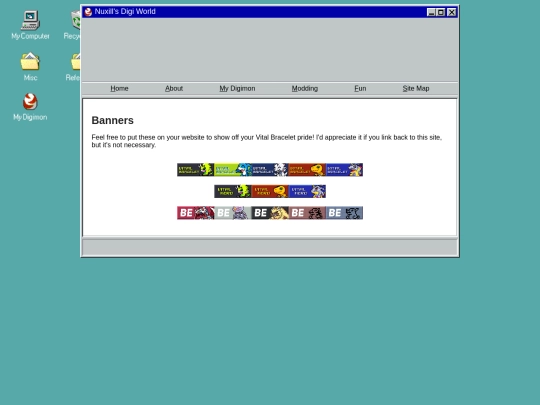Go to the Home page
The image size is (540, 405).
pos(119,89)
